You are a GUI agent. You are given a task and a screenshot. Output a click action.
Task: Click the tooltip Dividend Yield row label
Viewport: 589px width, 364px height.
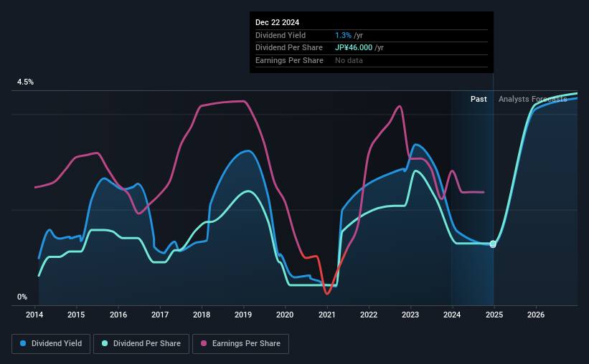click(281, 35)
